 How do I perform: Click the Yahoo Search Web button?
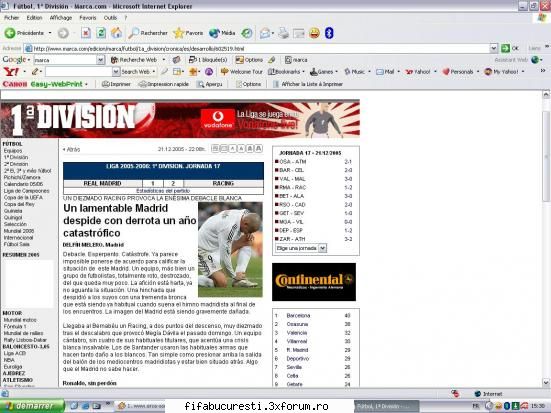pos(135,72)
